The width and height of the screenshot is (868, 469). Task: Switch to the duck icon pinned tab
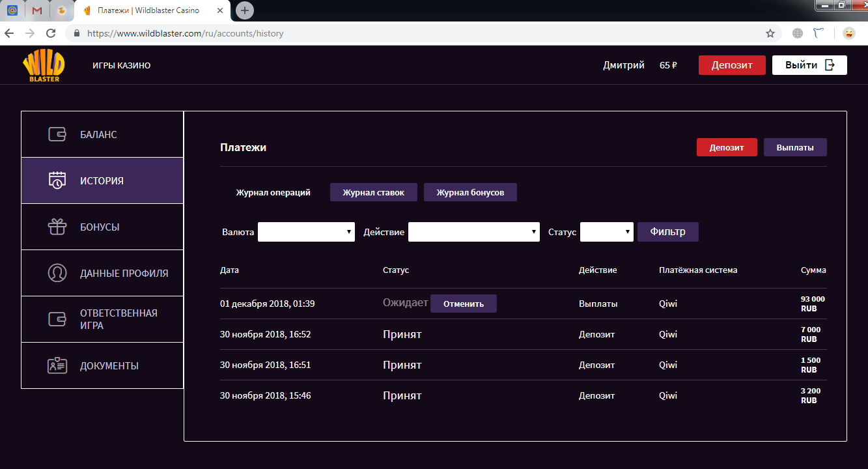tap(61, 11)
